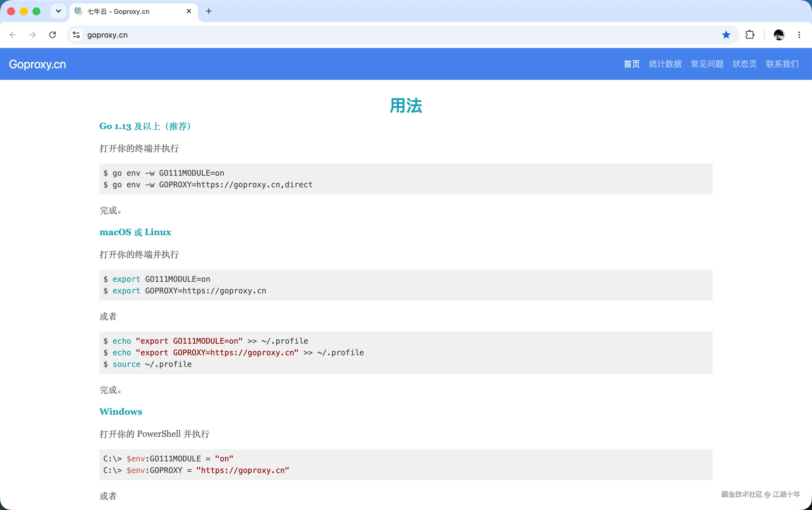Open a new tab with plus button

(x=209, y=11)
